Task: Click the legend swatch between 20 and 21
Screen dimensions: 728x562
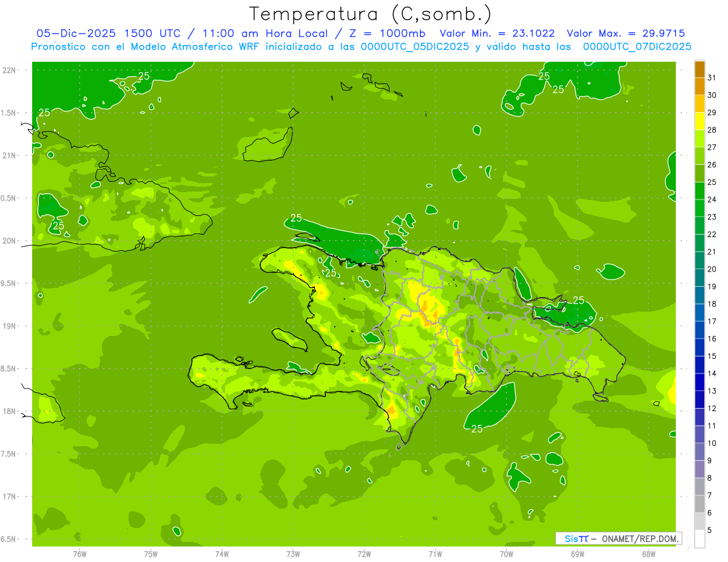Action: (x=699, y=261)
